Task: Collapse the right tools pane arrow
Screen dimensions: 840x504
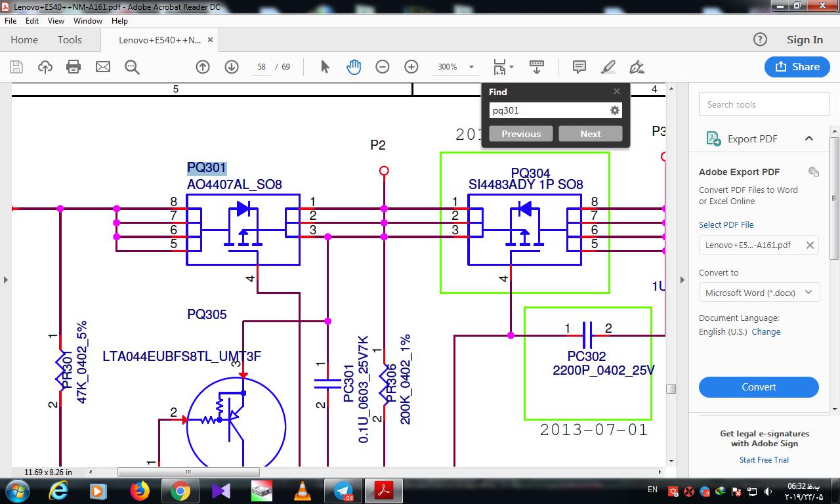Action: pos(682,280)
